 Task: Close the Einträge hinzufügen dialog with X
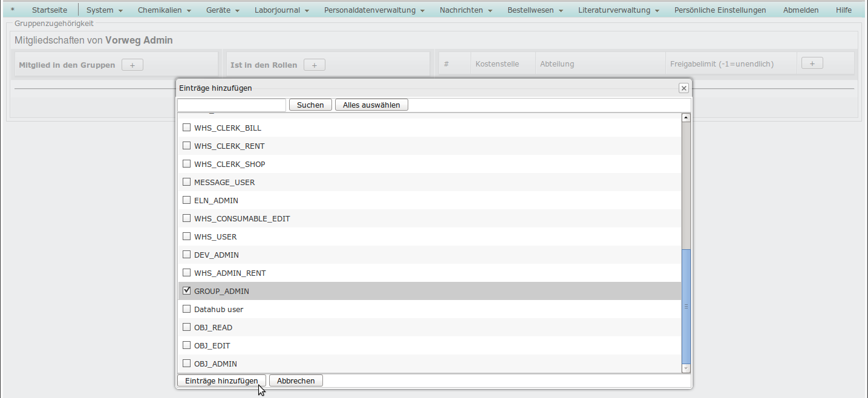pos(684,88)
